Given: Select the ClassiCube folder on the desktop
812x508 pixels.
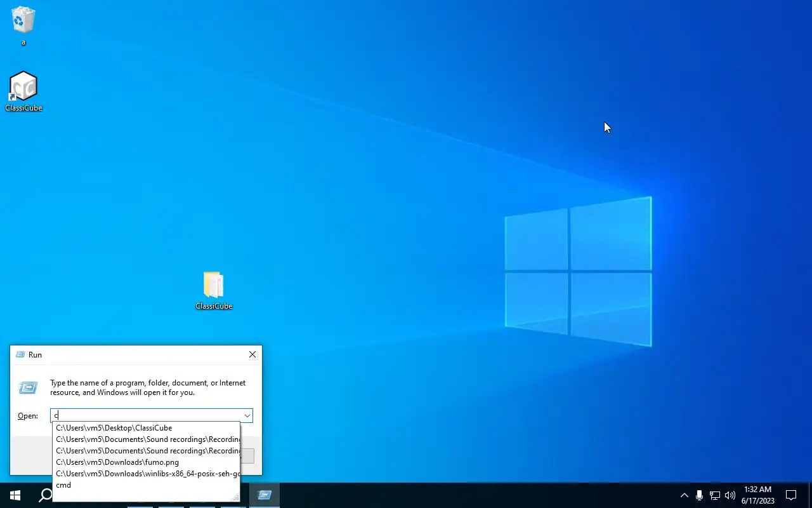Looking at the screenshot, I should (214, 290).
